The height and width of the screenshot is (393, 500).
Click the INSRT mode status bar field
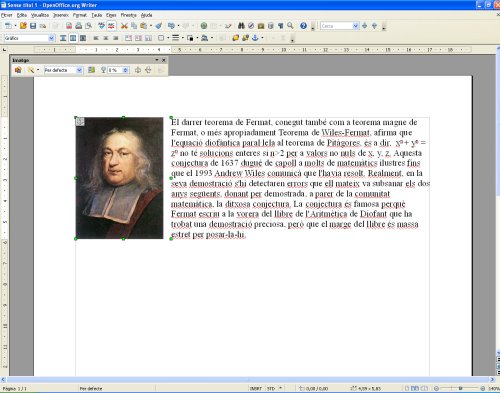pos(256,388)
